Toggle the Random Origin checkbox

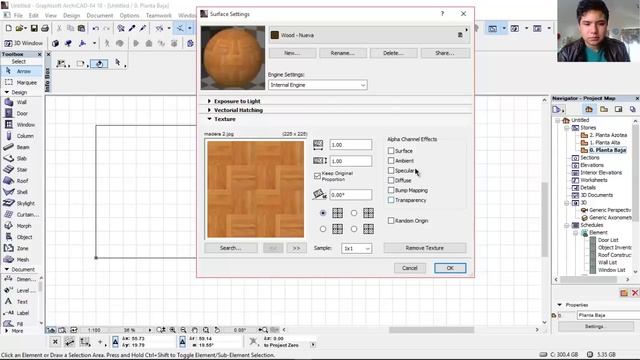[391, 220]
